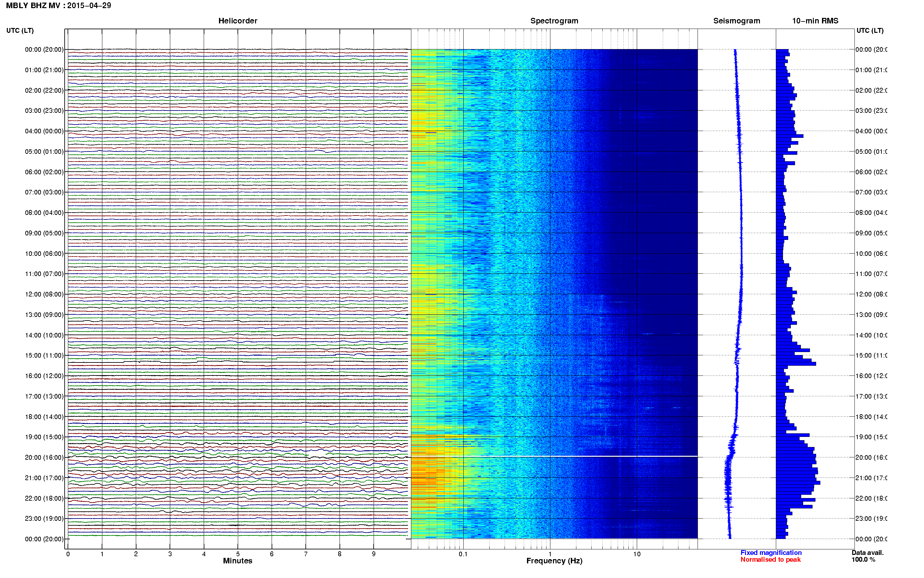The image size is (924, 578).
Task: Click the left 'UTC (LT)' axis label
Action: (20, 31)
